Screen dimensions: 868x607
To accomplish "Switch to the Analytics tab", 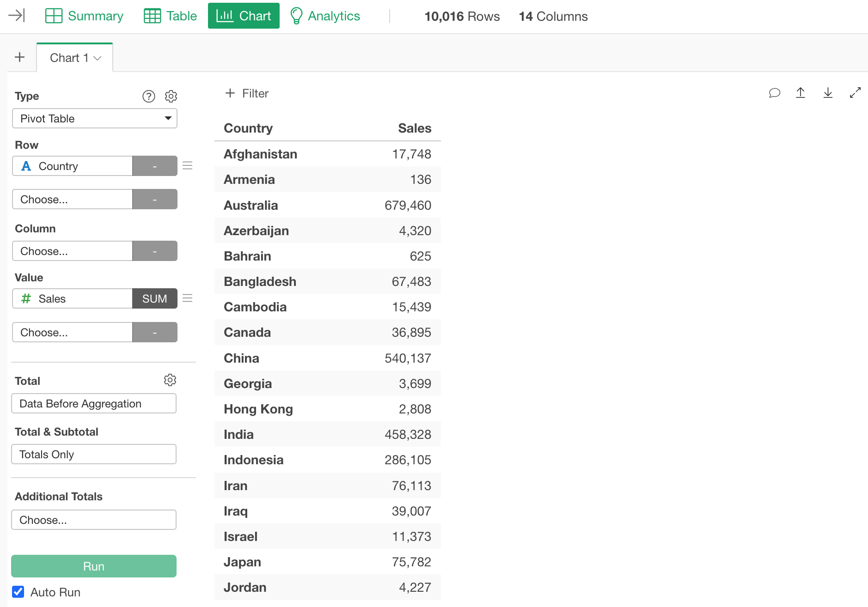I will coord(325,16).
